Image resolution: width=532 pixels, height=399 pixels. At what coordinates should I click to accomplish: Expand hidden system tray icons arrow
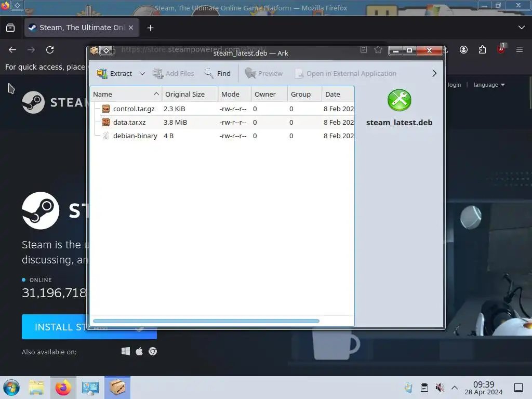coord(455,388)
